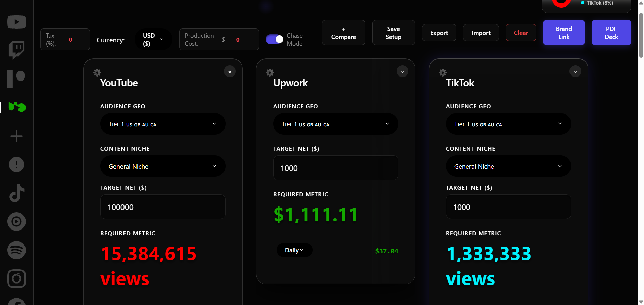Screen dimensions: 644x305
Task: Click the Brand Link button
Action: (564, 33)
